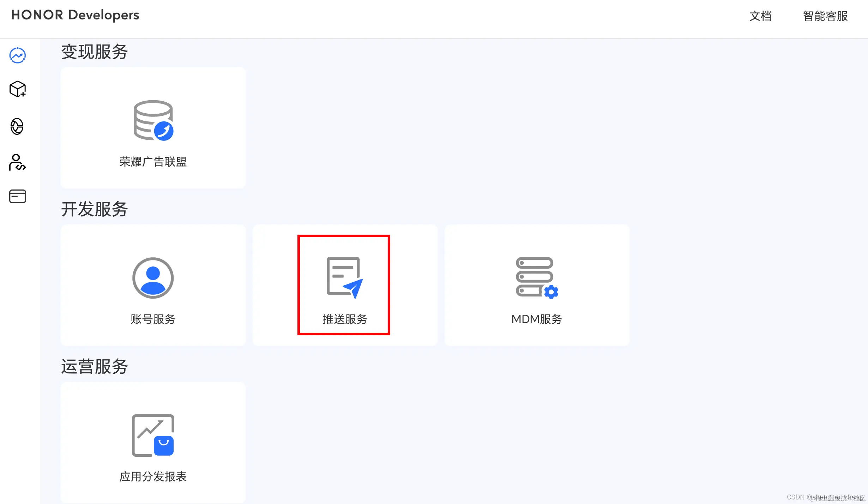Open the MDM服务 service card

click(x=536, y=284)
